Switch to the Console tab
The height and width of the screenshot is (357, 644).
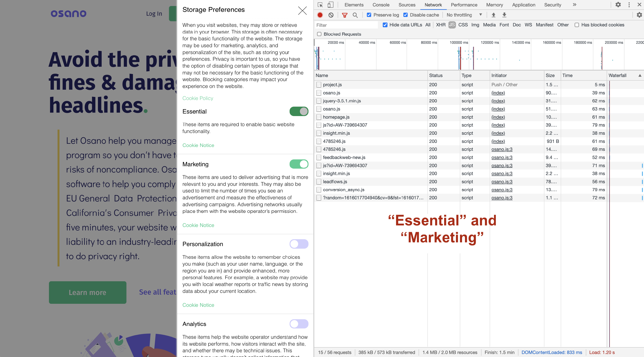[381, 5]
